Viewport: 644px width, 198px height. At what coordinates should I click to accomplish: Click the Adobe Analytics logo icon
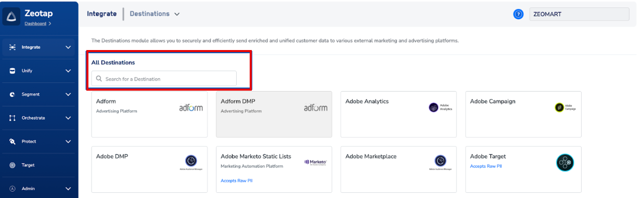(x=441, y=107)
